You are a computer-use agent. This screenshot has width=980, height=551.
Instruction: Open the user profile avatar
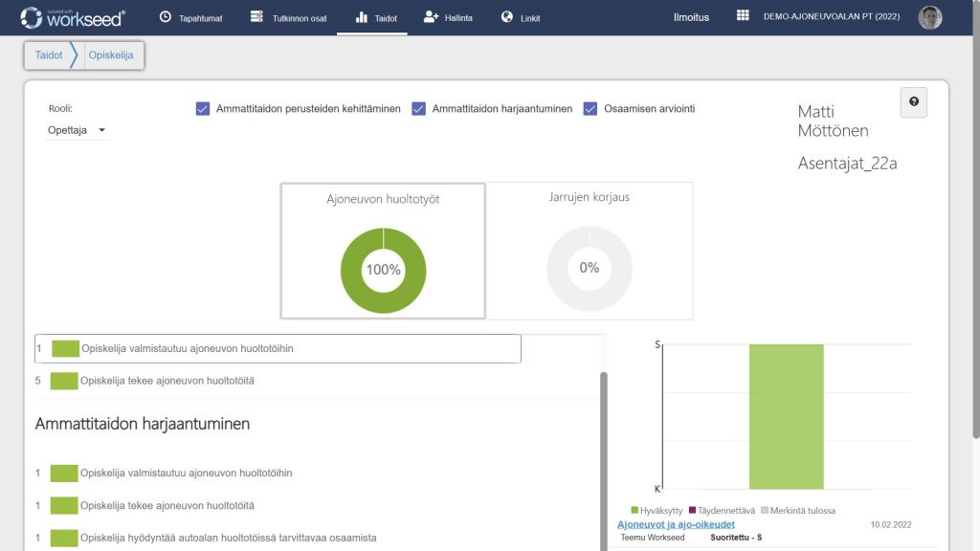929,17
